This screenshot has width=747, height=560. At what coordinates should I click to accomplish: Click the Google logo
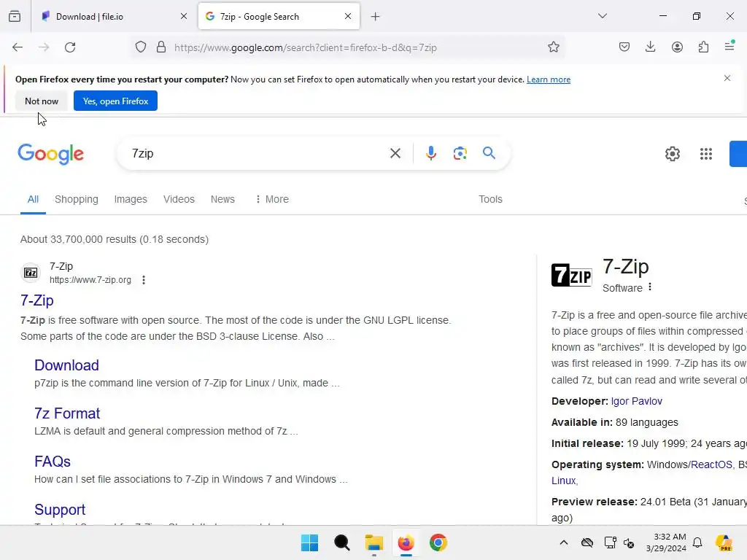tap(50, 154)
